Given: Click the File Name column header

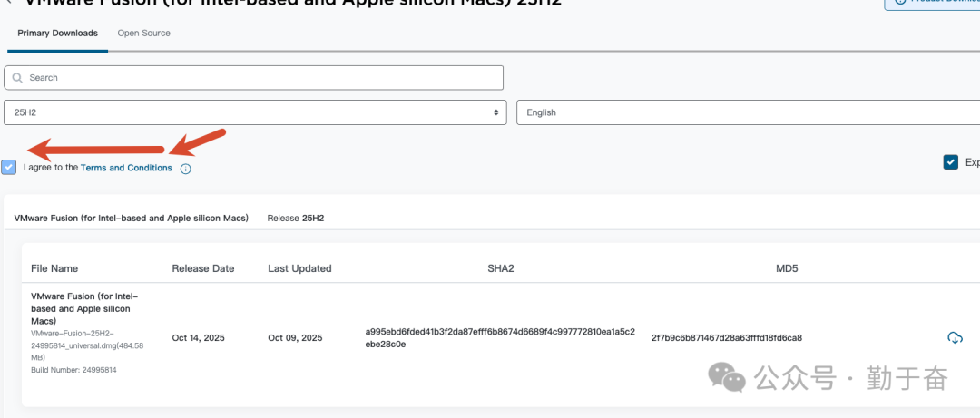Looking at the screenshot, I should click(x=54, y=268).
